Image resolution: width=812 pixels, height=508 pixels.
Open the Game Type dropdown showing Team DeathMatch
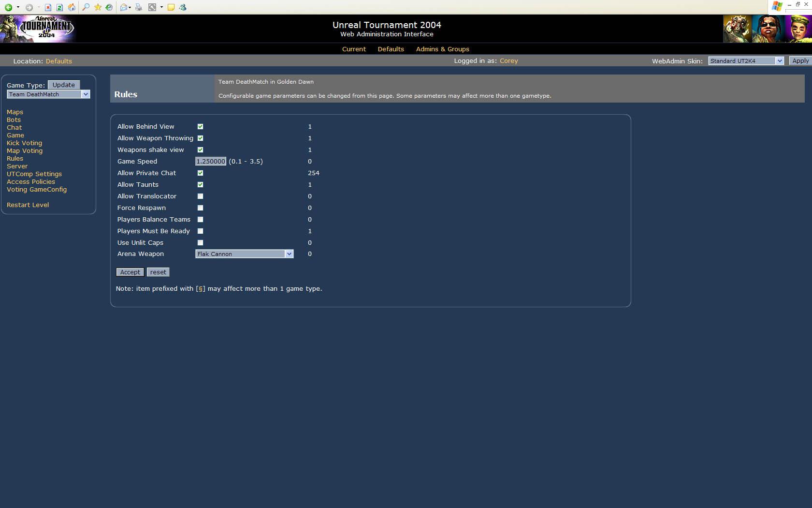(48, 94)
